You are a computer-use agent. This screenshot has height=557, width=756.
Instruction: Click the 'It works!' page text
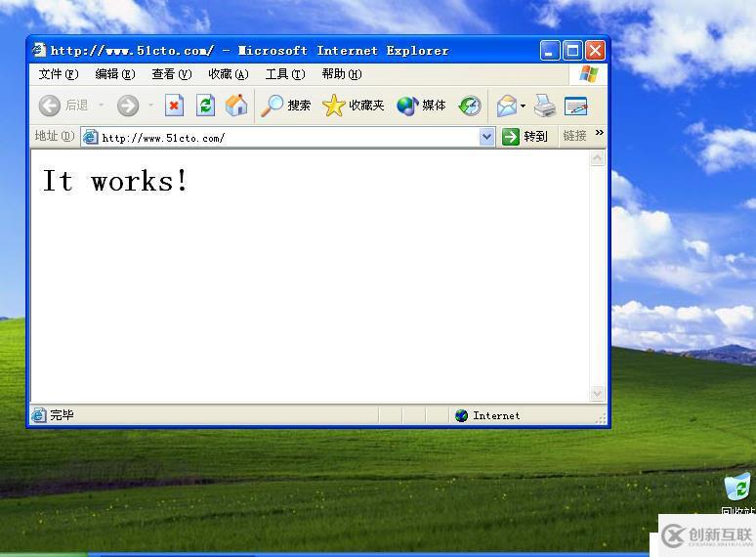(114, 181)
